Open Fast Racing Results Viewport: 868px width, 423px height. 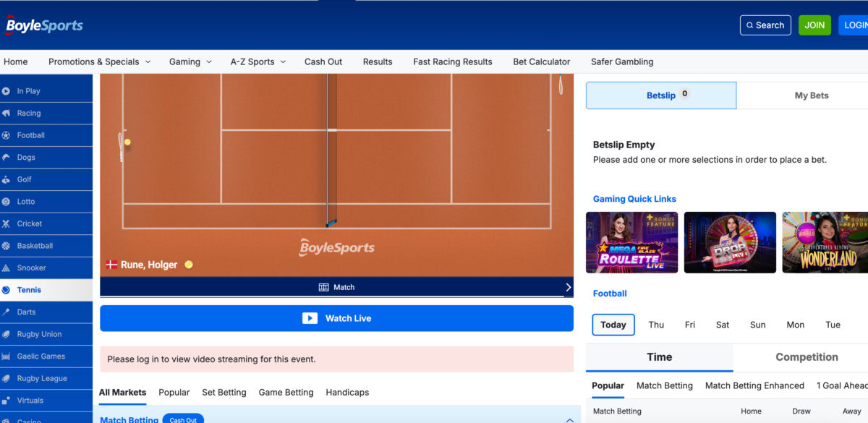(x=453, y=61)
